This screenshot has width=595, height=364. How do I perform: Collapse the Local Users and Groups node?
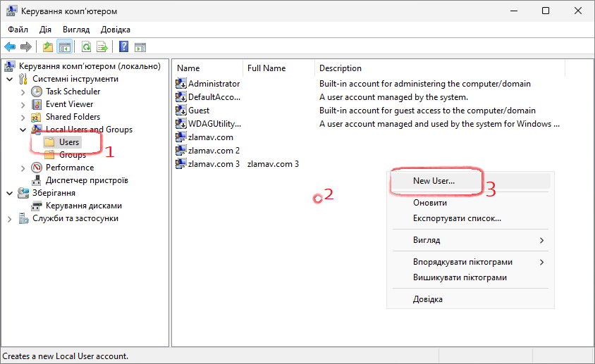point(23,130)
